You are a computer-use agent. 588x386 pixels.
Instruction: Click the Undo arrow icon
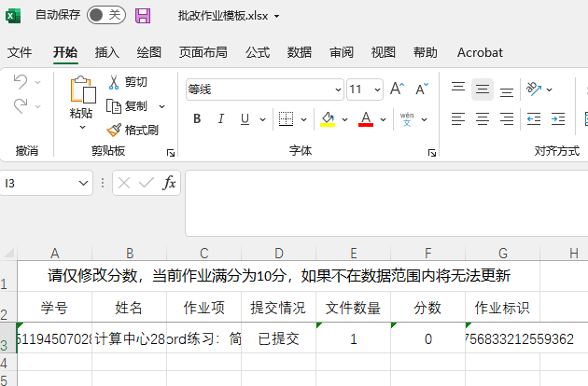(x=21, y=82)
